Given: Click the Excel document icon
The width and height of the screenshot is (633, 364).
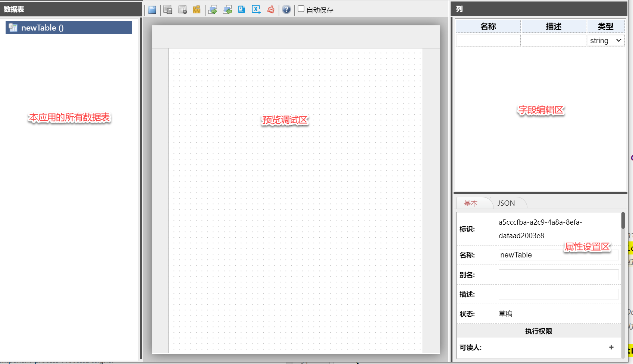Looking at the screenshot, I should tap(241, 10).
